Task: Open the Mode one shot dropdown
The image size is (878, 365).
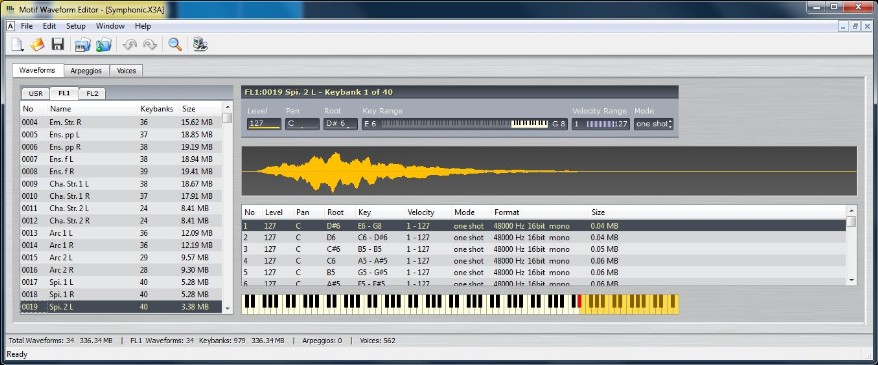Action: tap(653, 124)
